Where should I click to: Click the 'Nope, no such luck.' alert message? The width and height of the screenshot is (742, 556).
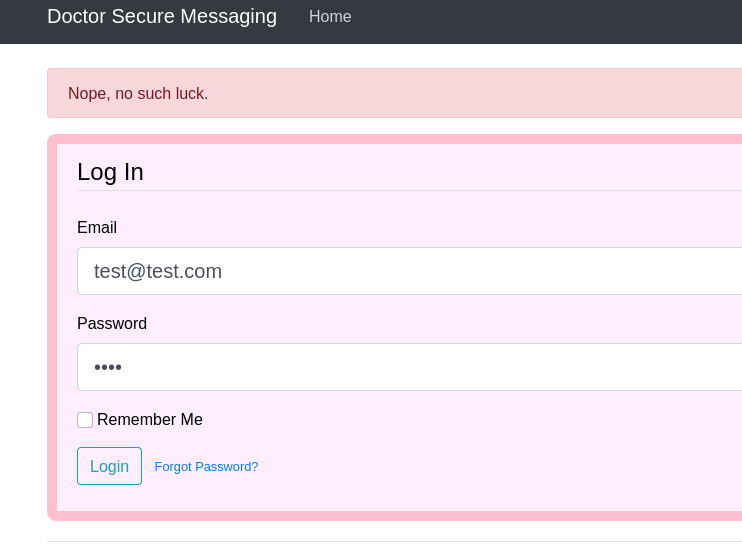point(138,94)
